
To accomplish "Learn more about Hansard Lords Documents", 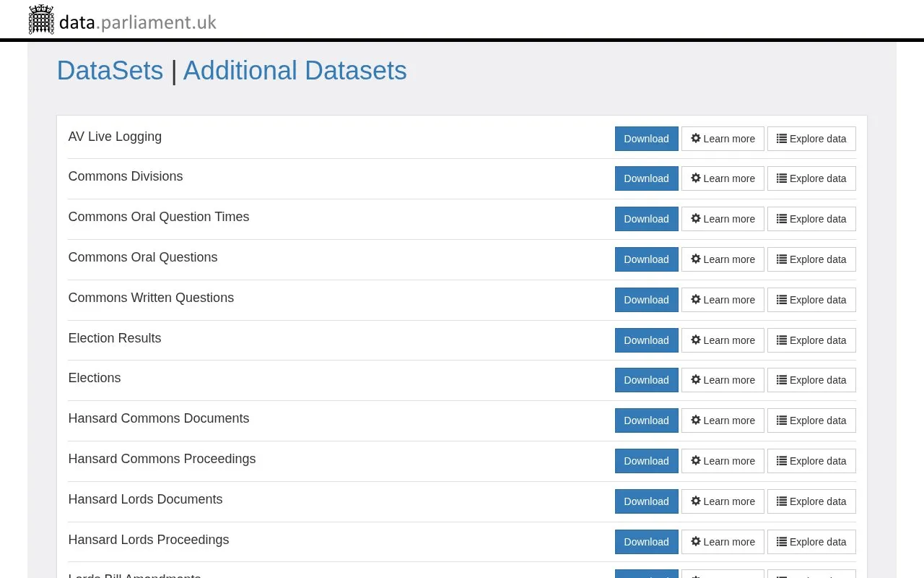I will pos(723,501).
